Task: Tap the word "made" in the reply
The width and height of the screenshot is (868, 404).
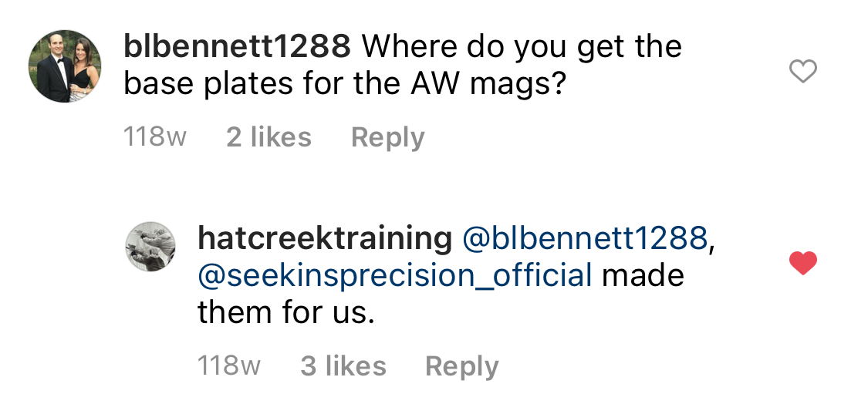Action: point(643,275)
